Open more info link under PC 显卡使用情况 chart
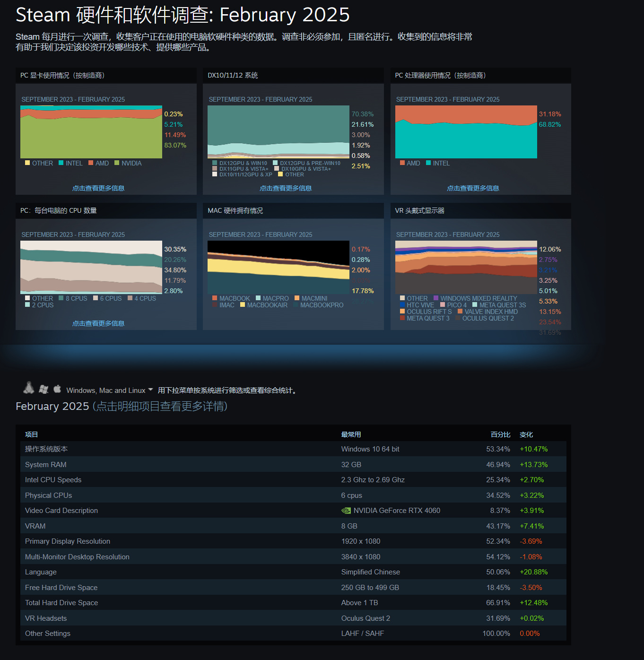The width and height of the screenshot is (644, 660). tap(98, 188)
